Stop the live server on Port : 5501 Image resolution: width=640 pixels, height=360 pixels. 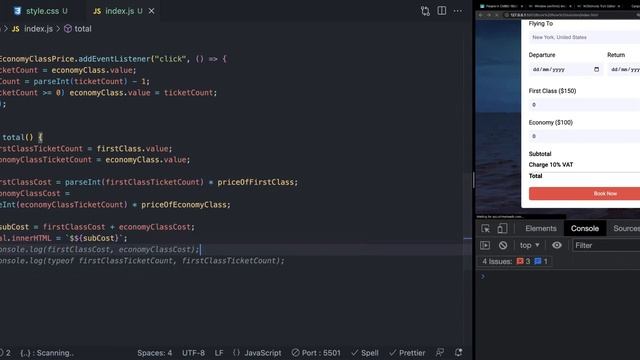click(316, 353)
